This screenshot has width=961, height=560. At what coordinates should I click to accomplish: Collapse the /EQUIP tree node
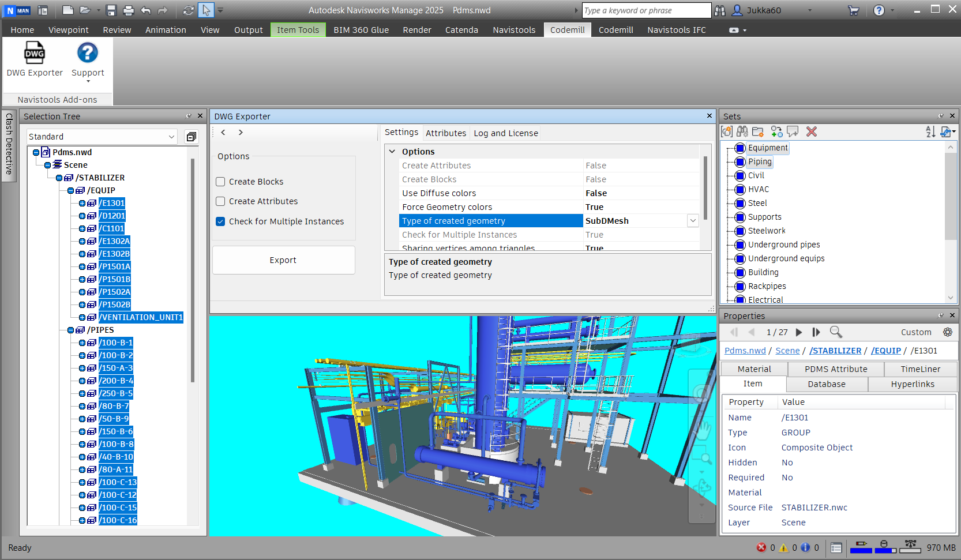[x=70, y=190]
